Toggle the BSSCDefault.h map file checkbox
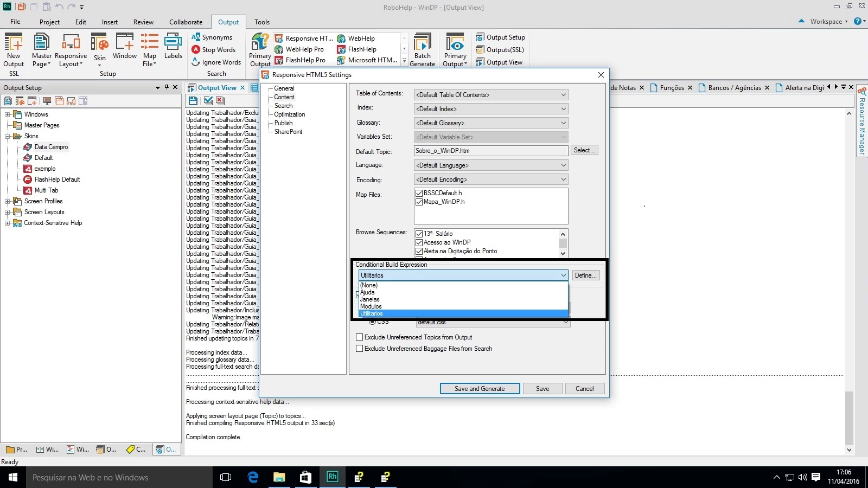The width and height of the screenshot is (868, 488). pos(419,193)
